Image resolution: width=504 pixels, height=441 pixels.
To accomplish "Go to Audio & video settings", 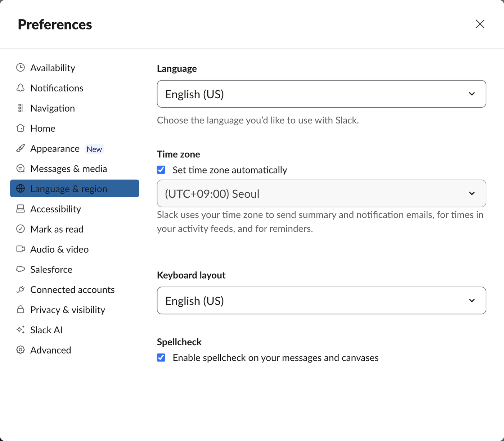I will pyautogui.click(x=75, y=249).
